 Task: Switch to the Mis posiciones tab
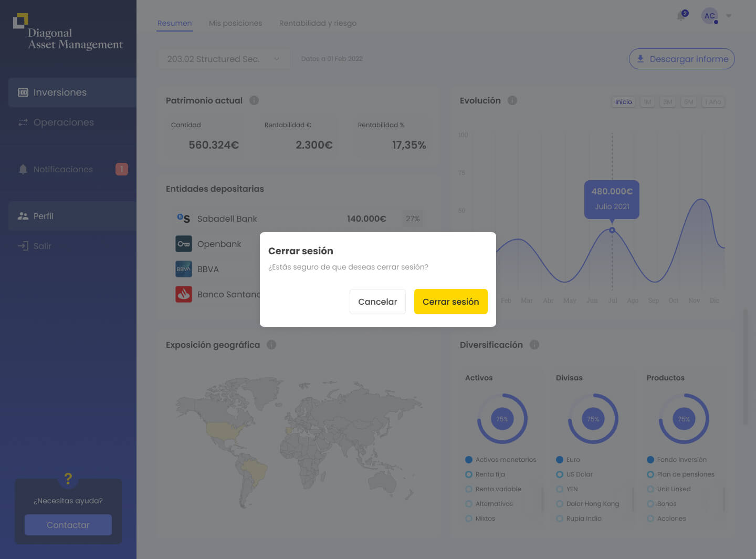[x=235, y=23]
